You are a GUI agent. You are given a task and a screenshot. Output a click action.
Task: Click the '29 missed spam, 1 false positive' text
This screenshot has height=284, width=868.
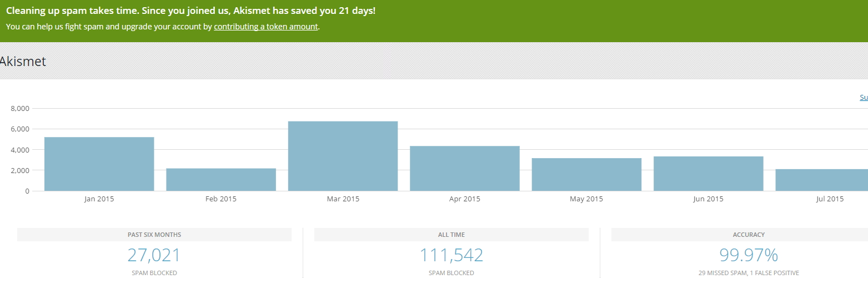click(x=748, y=273)
